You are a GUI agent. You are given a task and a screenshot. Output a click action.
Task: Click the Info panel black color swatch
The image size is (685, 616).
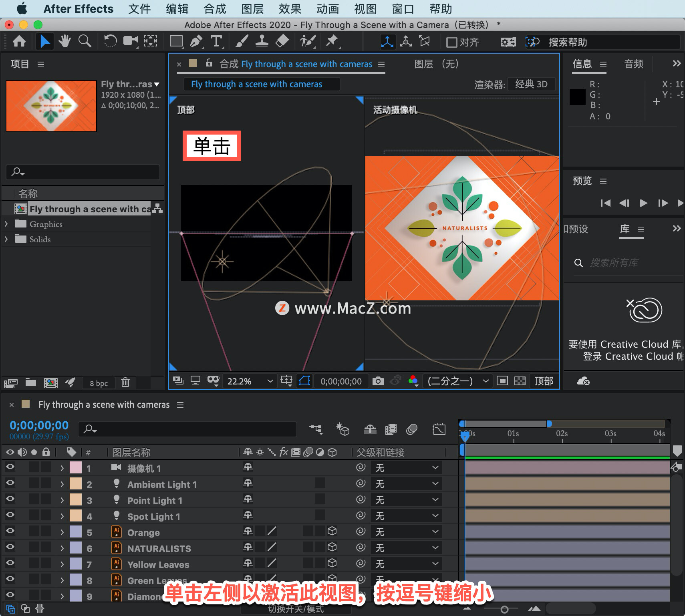click(577, 97)
